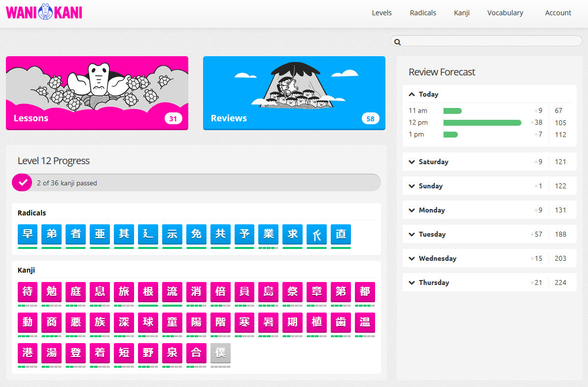Open the 泉 kanji tile

point(172,353)
